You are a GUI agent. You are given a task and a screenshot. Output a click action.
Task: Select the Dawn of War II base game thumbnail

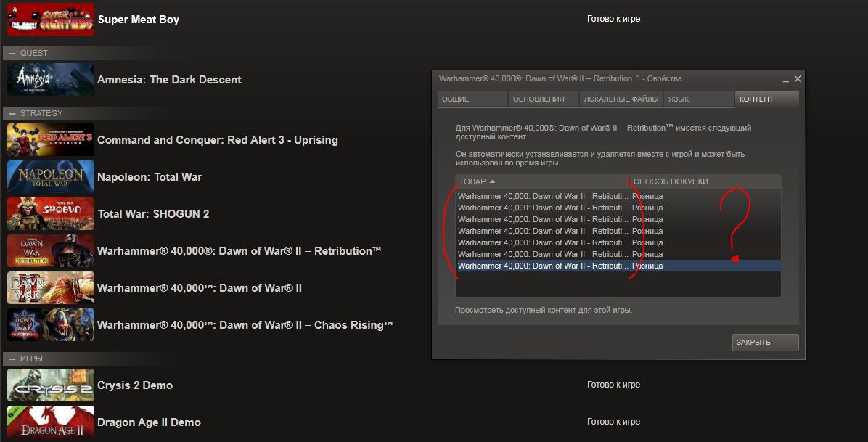[x=50, y=288]
